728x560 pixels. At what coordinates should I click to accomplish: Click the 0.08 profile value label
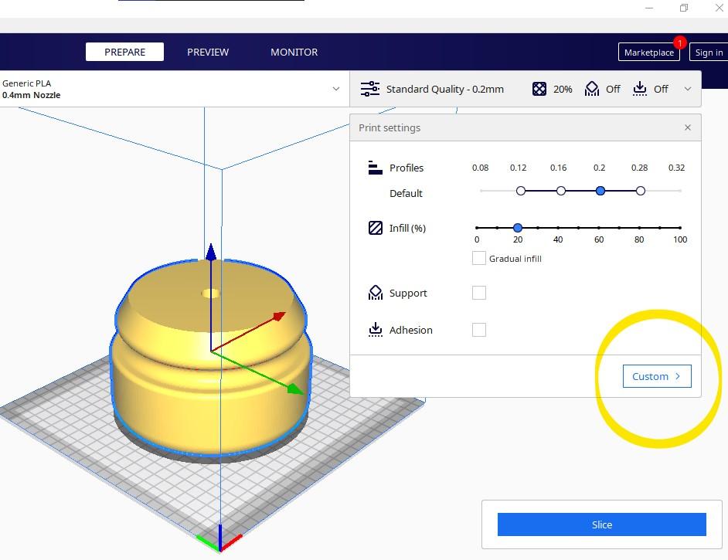click(x=480, y=168)
